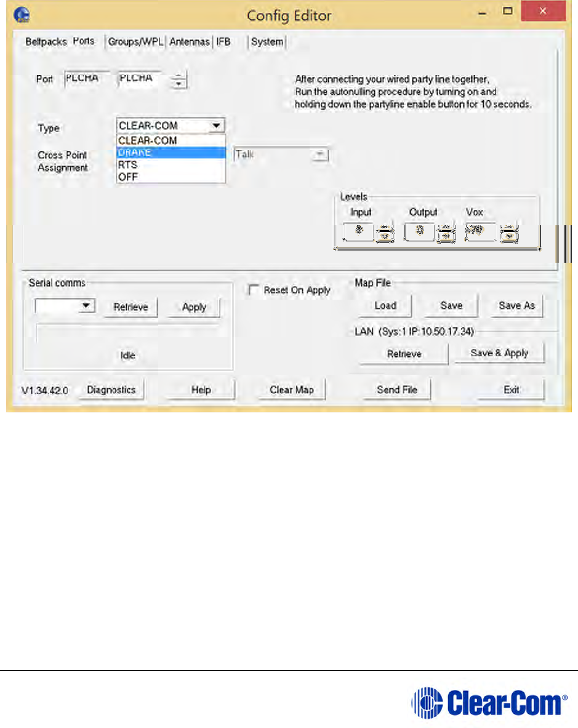Enable the Reset On Apply checkbox
The width and height of the screenshot is (578, 728).
pos(254,290)
